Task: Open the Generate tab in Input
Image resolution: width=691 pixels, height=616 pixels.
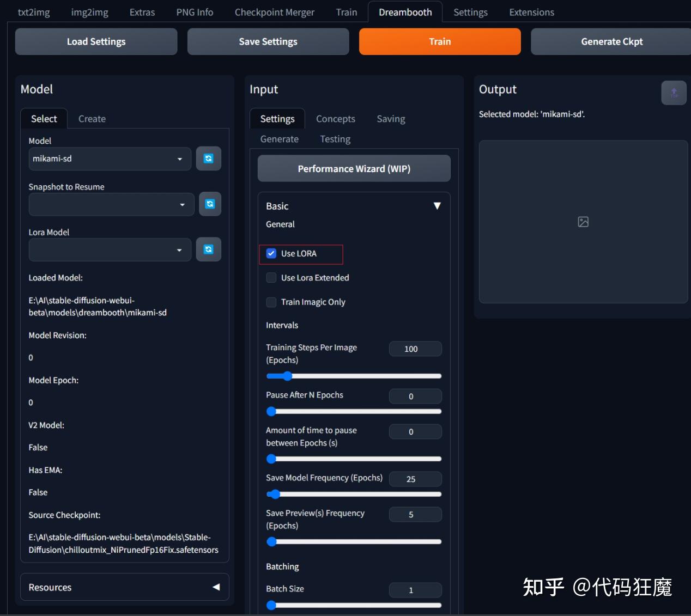Action: click(x=280, y=139)
